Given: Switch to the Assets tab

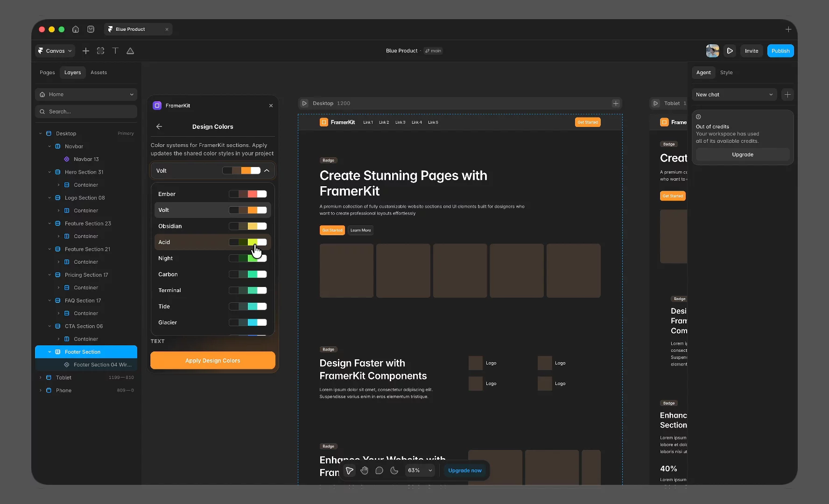Looking at the screenshot, I should coord(98,72).
